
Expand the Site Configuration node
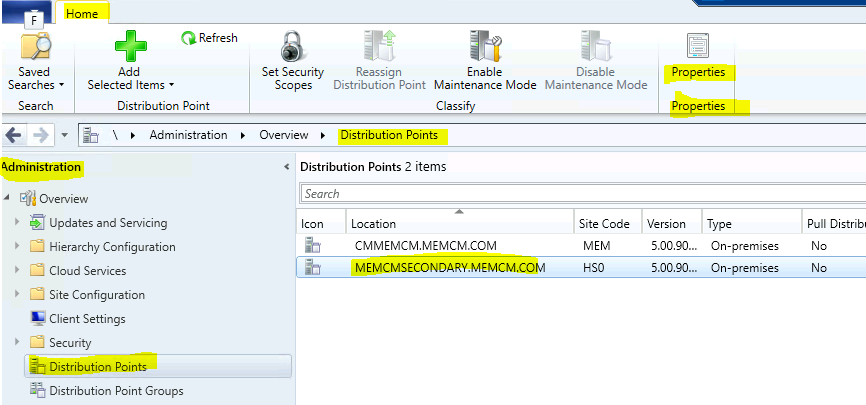17,294
